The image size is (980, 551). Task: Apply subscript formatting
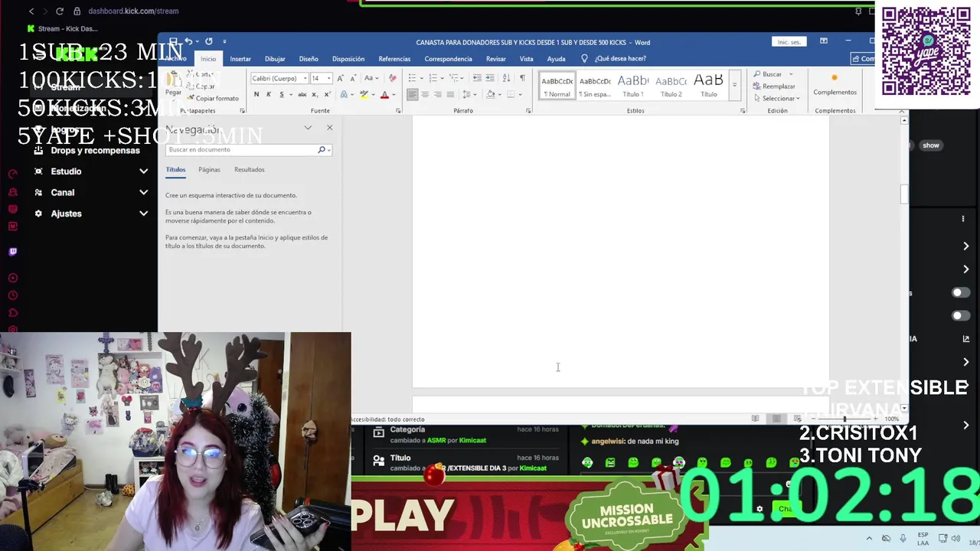point(315,94)
